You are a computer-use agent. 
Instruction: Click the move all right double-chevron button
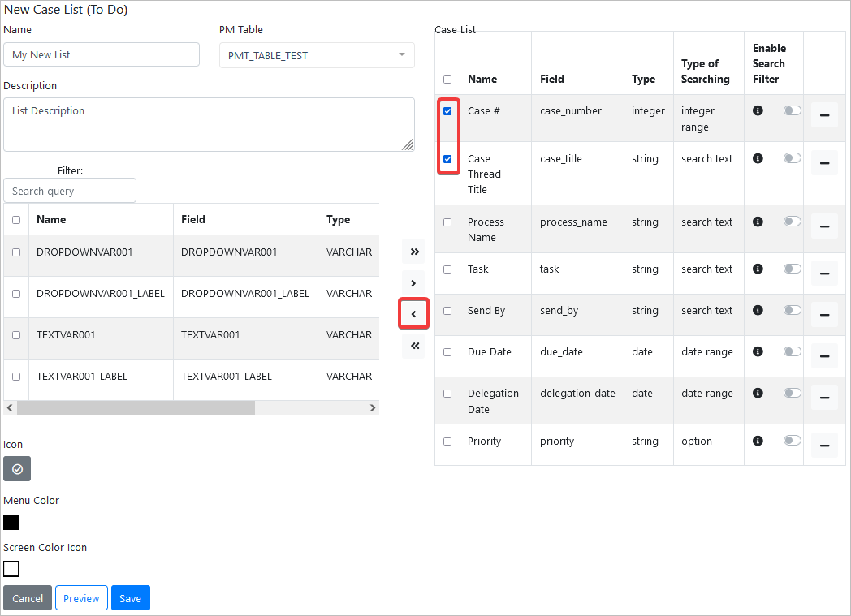point(414,252)
